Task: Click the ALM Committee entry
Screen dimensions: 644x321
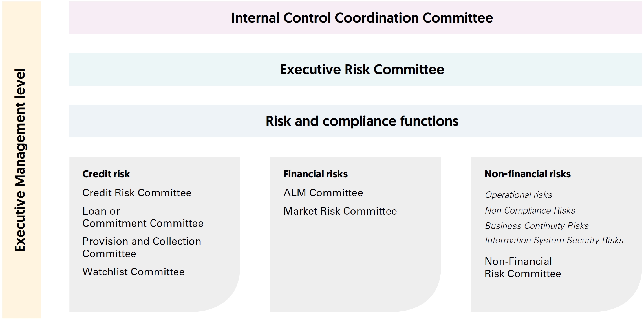Action: [x=323, y=193]
